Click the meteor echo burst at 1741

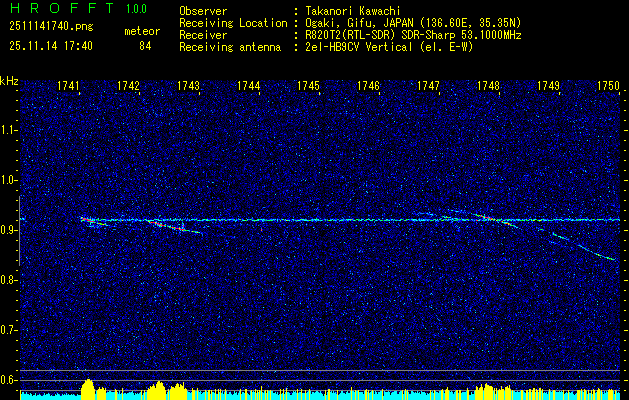pyautogui.click(x=94, y=221)
